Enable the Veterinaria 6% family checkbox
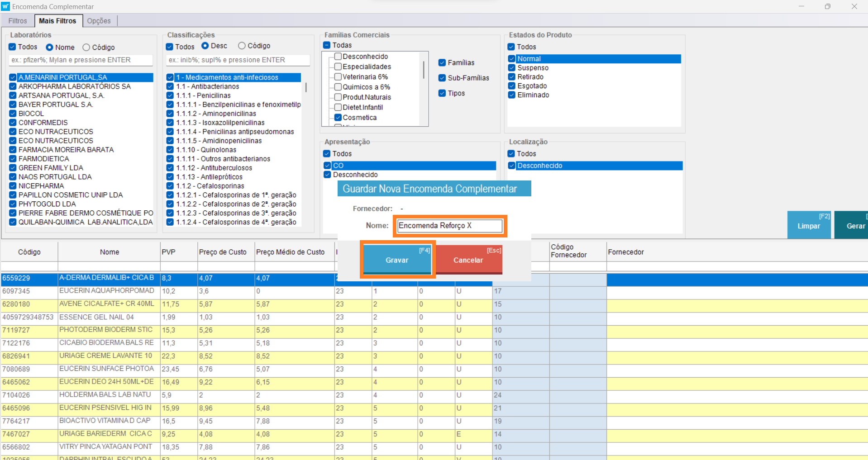 (x=338, y=77)
